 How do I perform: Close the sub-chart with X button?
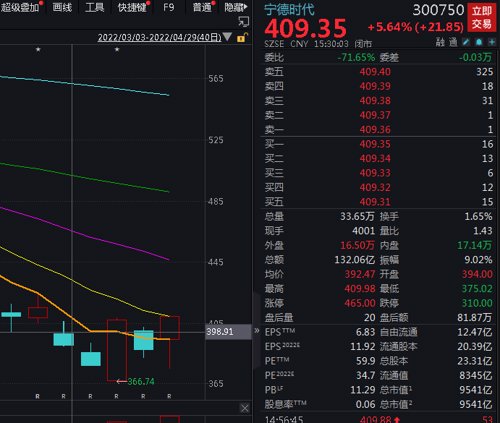(x=245, y=408)
